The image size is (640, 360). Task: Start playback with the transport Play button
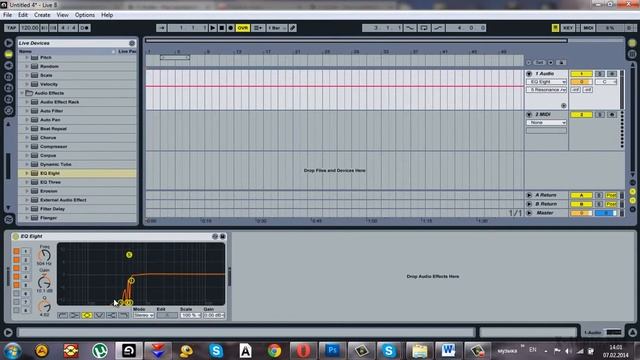tap(213, 28)
